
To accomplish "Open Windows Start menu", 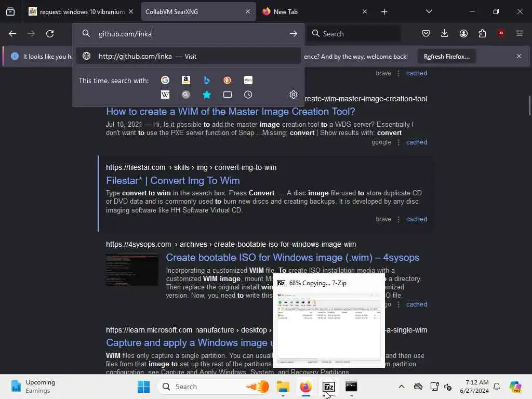I will [x=143, y=387].
